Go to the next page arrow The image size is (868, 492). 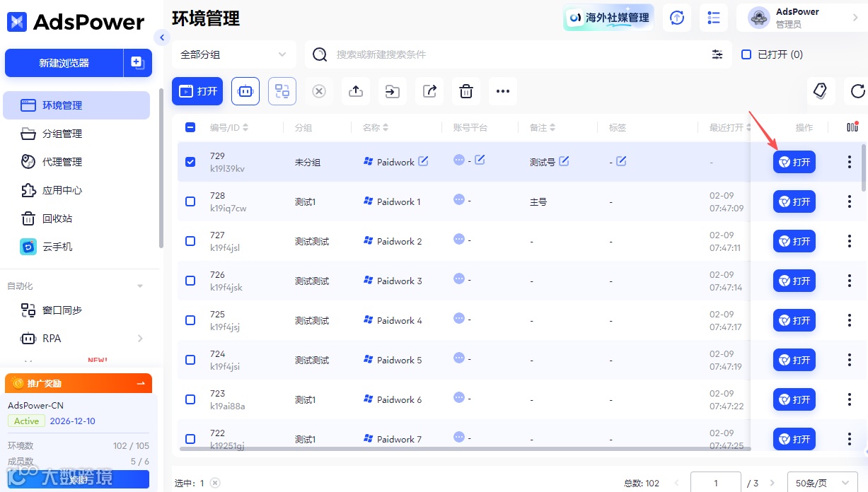point(772,484)
